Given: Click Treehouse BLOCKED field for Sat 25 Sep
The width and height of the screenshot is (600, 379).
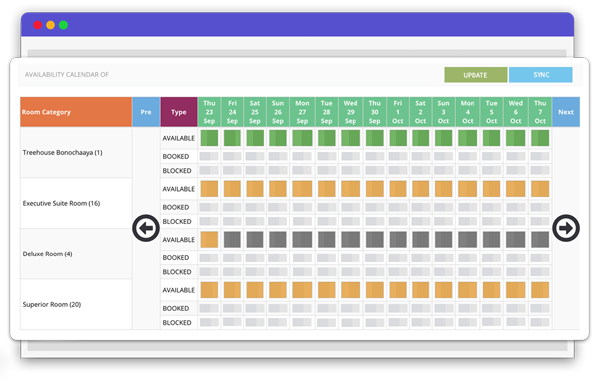Looking at the screenshot, I should [x=255, y=170].
